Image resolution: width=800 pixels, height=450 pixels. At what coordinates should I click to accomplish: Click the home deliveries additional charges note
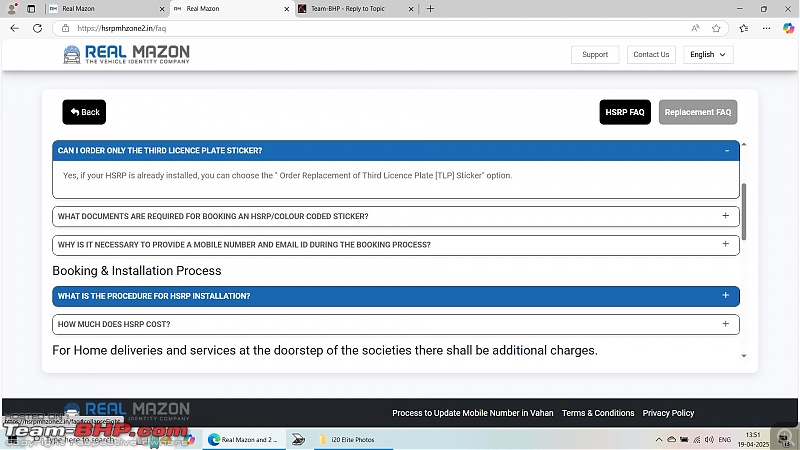[325, 351]
